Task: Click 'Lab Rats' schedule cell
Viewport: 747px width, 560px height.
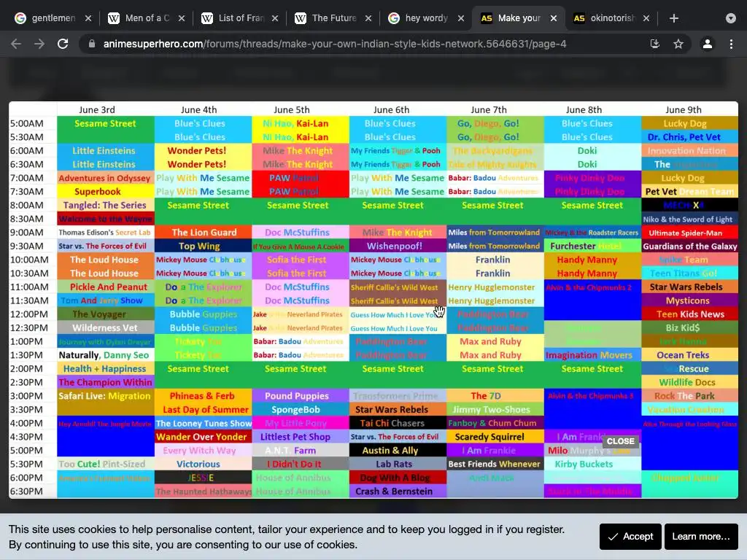Action: (x=398, y=464)
